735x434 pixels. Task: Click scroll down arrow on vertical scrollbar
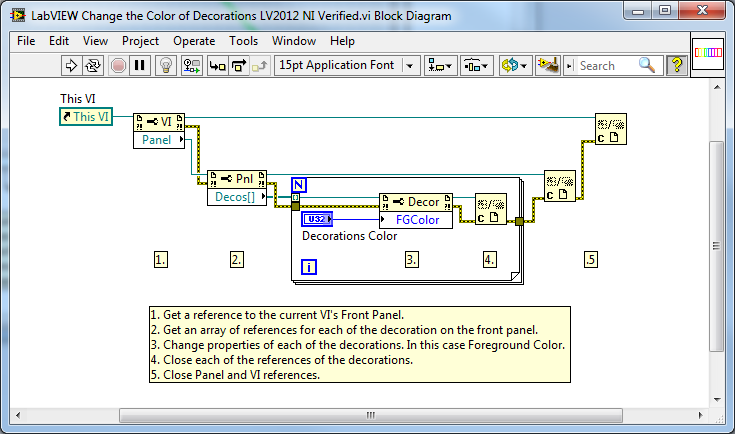(717, 400)
